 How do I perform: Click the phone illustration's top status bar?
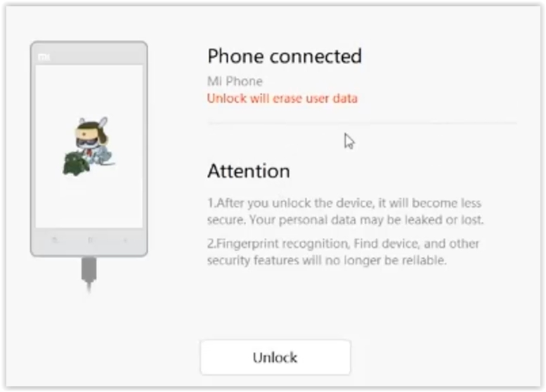tap(89, 57)
